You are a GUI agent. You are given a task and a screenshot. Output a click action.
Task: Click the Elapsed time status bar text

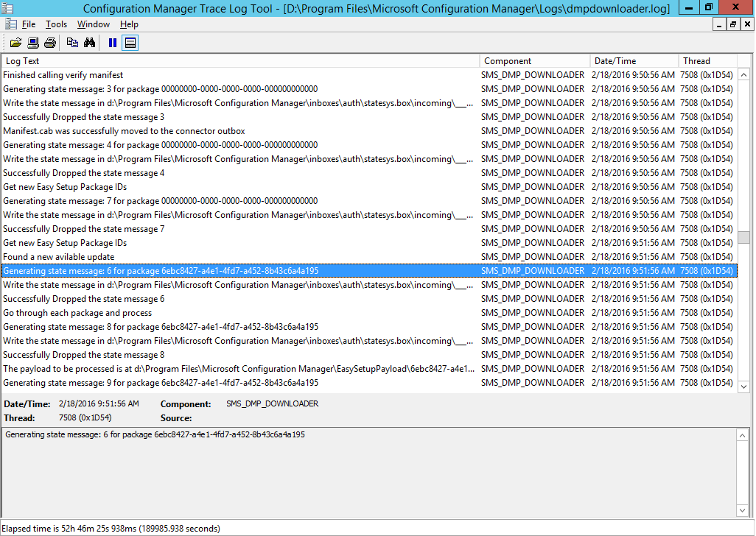111,529
